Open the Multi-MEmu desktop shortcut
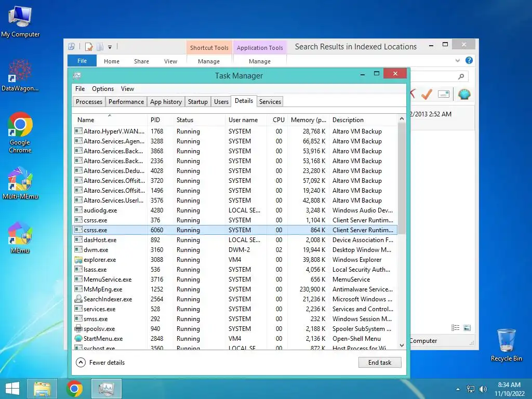Viewport: 532px width, 399px height. click(x=20, y=183)
